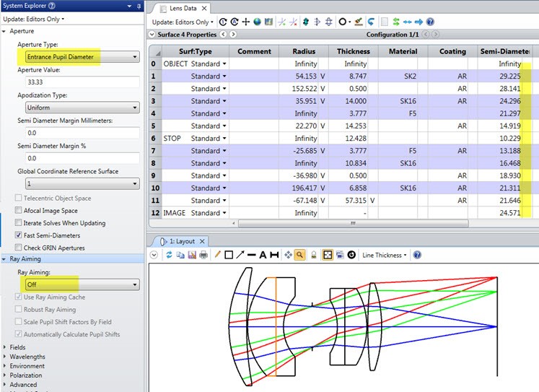Toggle Use Ray Aiming Cache checkbox
This screenshot has width=539, height=392.
point(18,297)
